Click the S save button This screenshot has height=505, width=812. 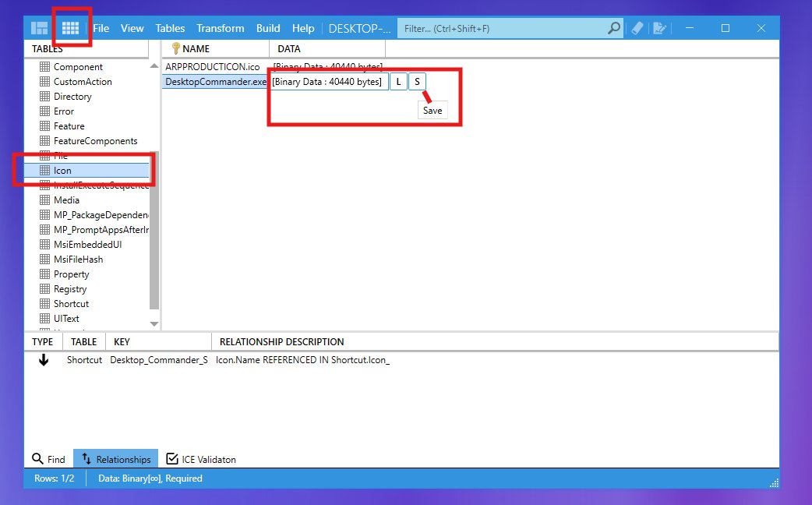click(417, 82)
